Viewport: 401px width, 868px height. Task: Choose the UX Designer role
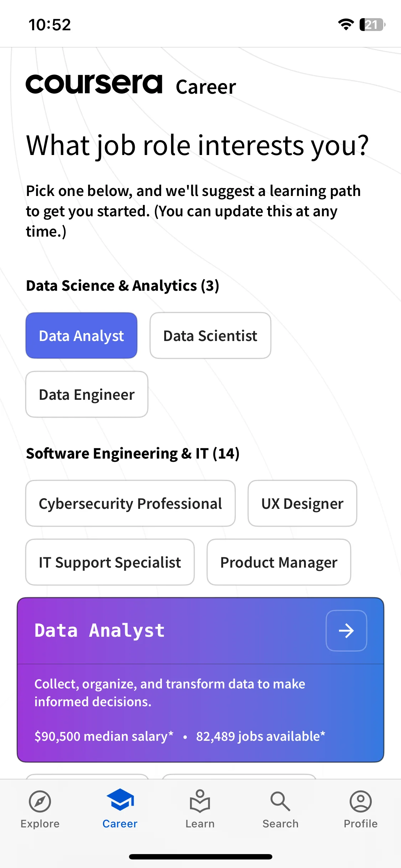tap(302, 503)
